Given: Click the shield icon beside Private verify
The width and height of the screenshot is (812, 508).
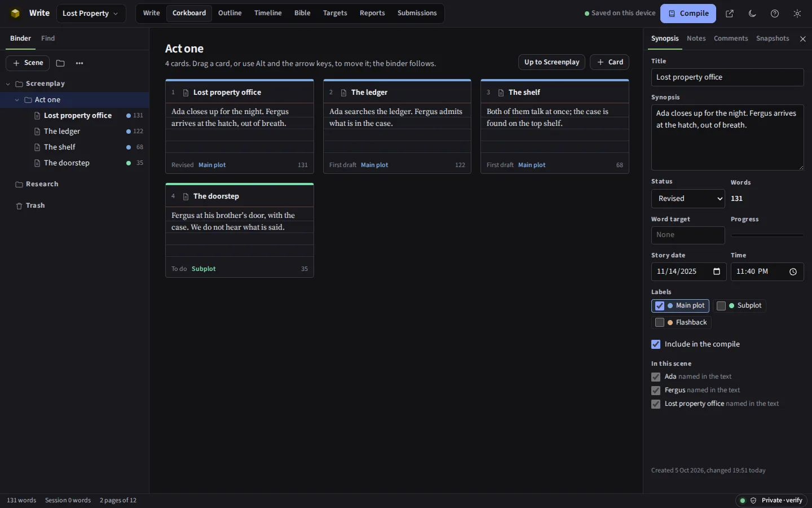Looking at the screenshot, I should coord(753,501).
